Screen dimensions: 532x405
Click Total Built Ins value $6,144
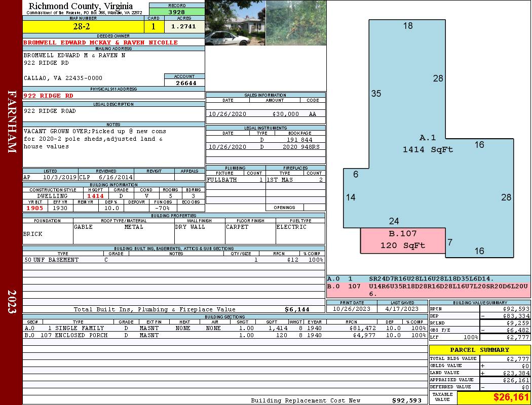[x=297, y=309]
